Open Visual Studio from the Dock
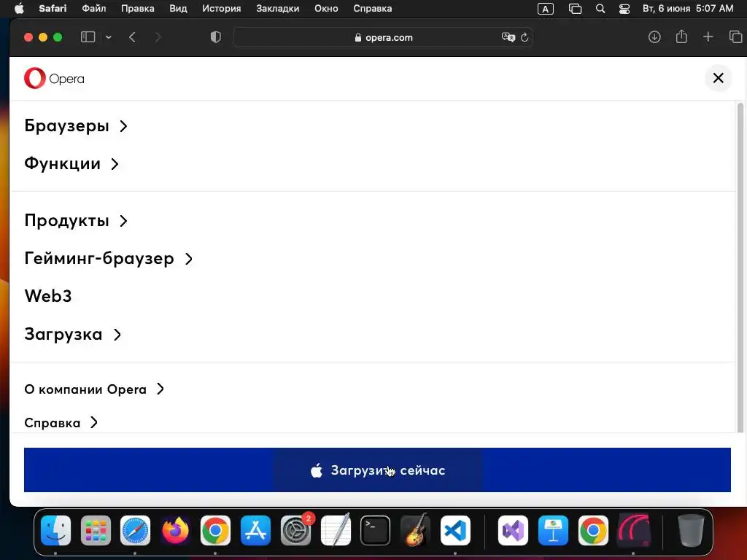This screenshot has height=560, width=747. [513, 530]
